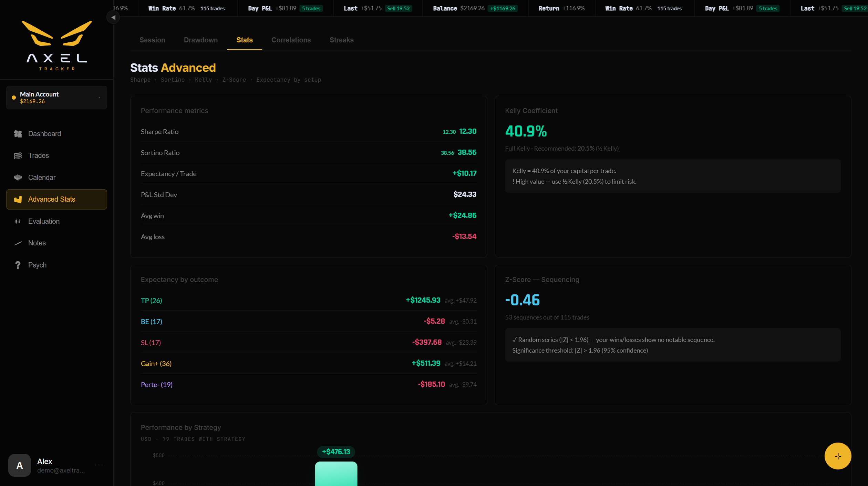Open the user options three-dot menu
868x486 pixels.
[x=99, y=465]
